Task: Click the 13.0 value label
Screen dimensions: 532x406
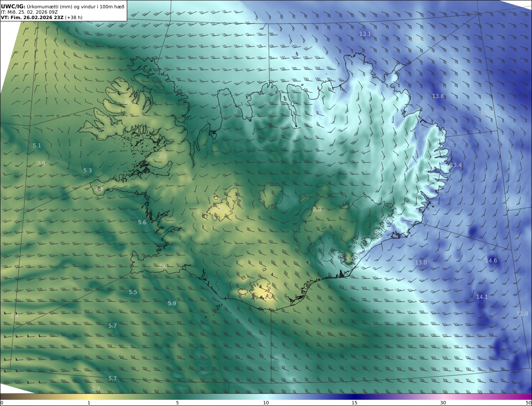Action: click(x=421, y=262)
